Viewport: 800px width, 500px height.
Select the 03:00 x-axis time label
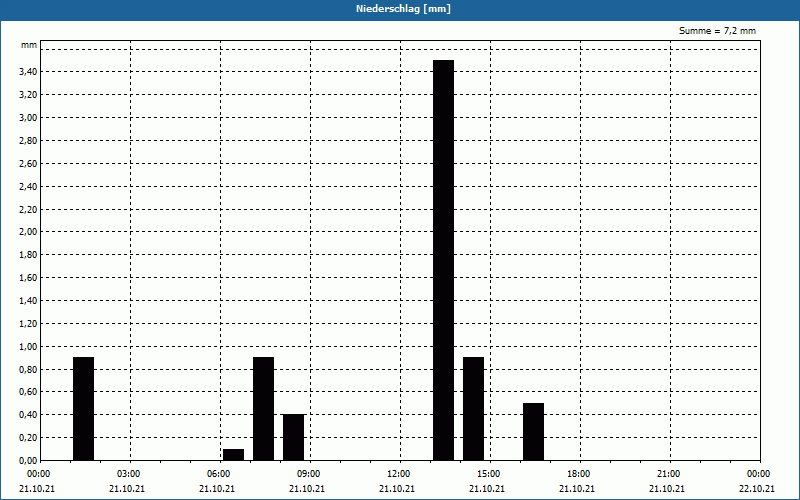coord(129,474)
